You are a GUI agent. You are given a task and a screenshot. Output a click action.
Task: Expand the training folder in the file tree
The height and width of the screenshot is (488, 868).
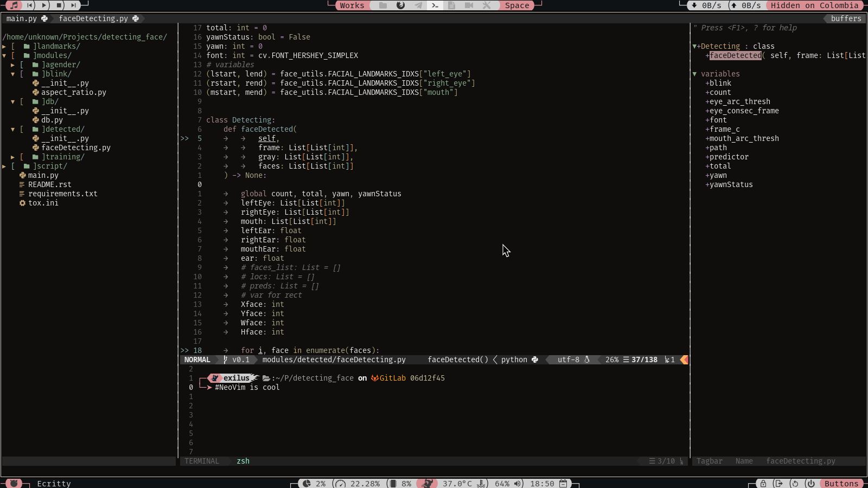click(x=13, y=157)
